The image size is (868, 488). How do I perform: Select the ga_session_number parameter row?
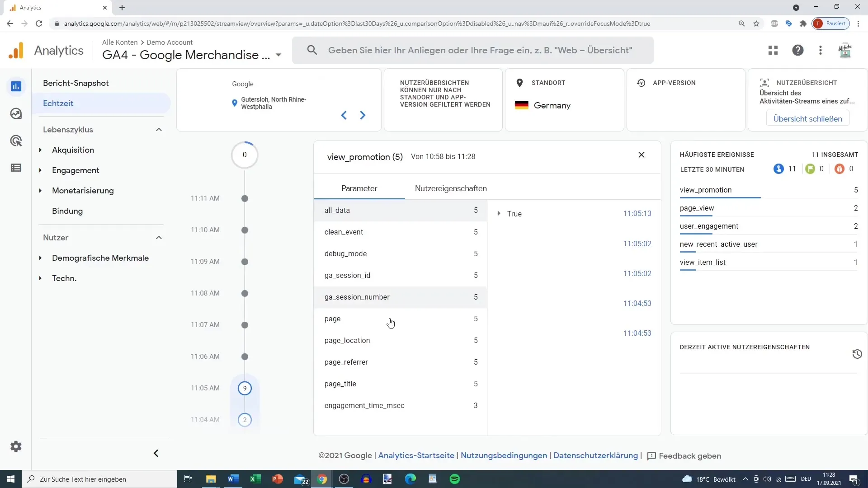400,297
